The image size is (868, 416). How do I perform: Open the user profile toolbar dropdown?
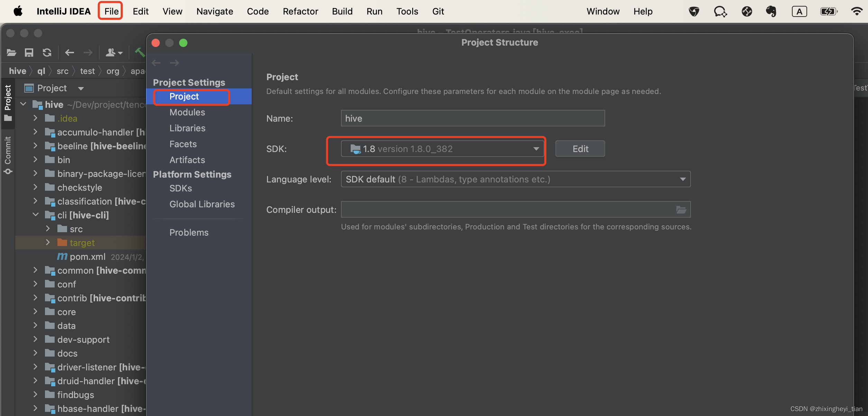click(114, 53)
